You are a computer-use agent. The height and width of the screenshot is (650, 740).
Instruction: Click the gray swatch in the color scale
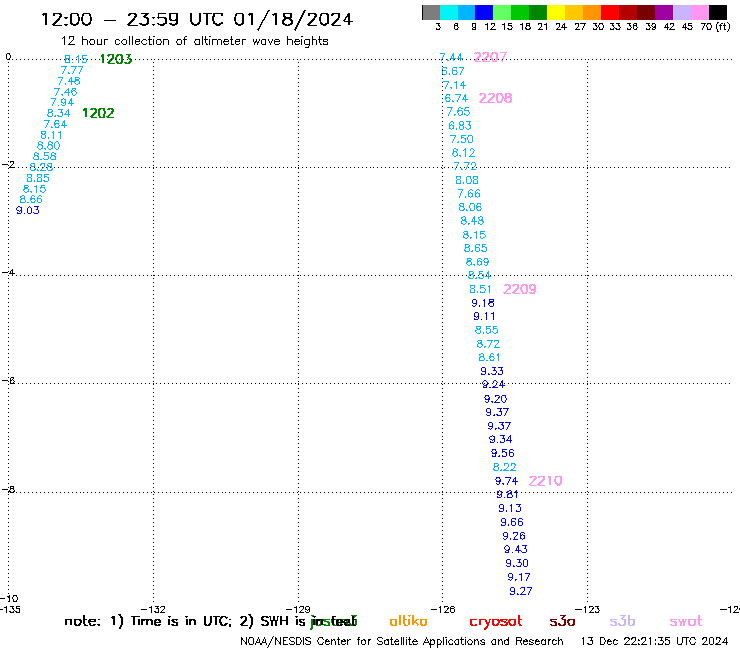pyautogui.click(x=431, y=12)
